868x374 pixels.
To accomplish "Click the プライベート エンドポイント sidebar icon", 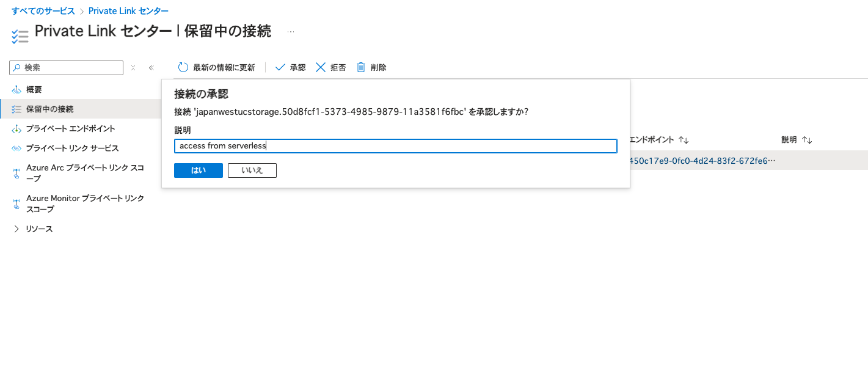I will [16, 128].
